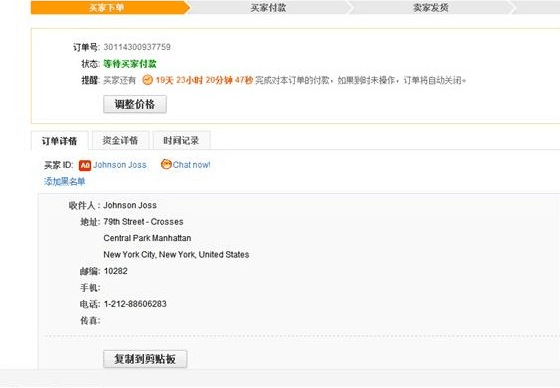Click the 复制到剪贴板 button
The width and height of the screenshot is (560, 388).
145,359
